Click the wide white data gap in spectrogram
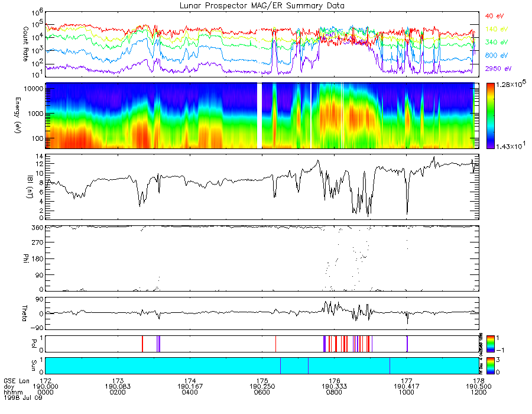Viewport: 532px width, 414px height. click(259, 116)
